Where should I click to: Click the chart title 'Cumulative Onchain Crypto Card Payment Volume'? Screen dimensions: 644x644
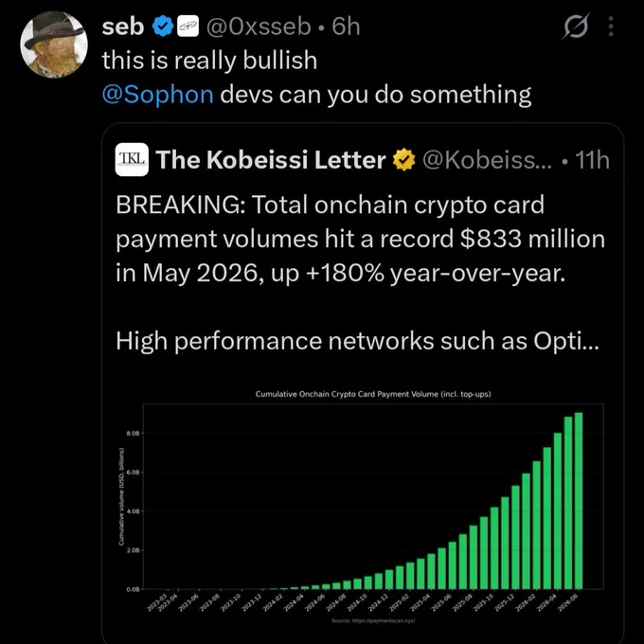tap(347, 394)
